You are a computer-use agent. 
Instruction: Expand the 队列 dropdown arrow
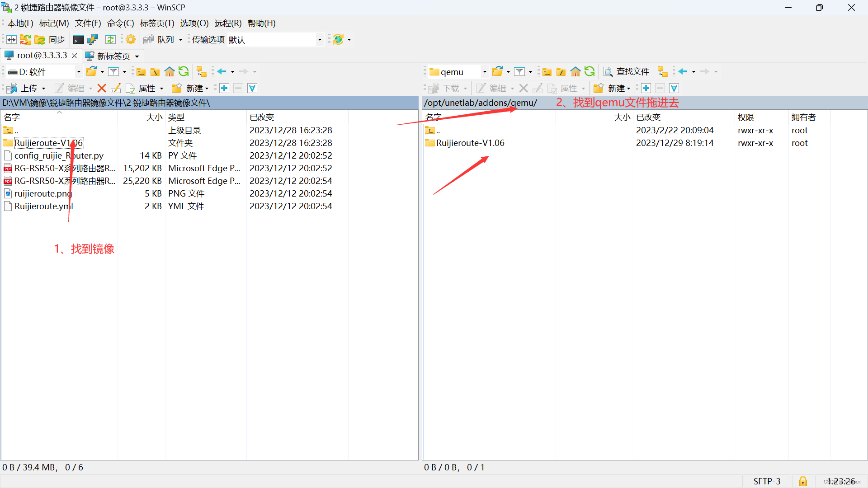(x=180, y=40)
